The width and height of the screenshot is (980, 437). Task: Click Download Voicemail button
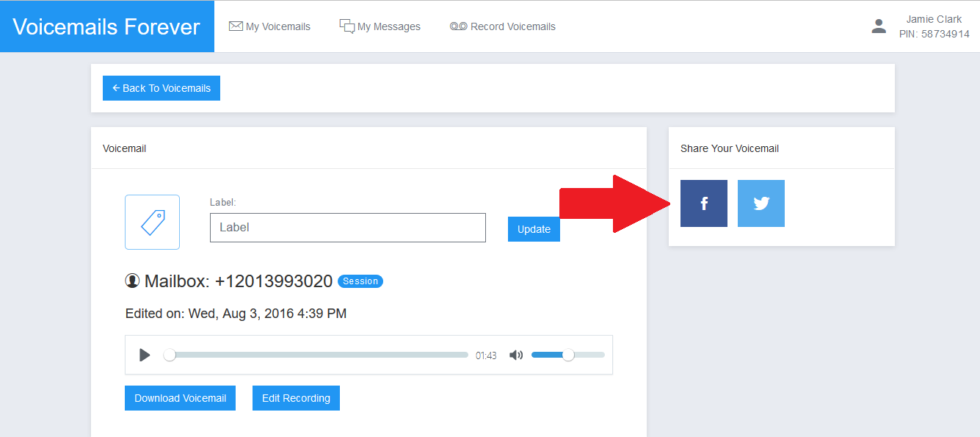[180, 398]
